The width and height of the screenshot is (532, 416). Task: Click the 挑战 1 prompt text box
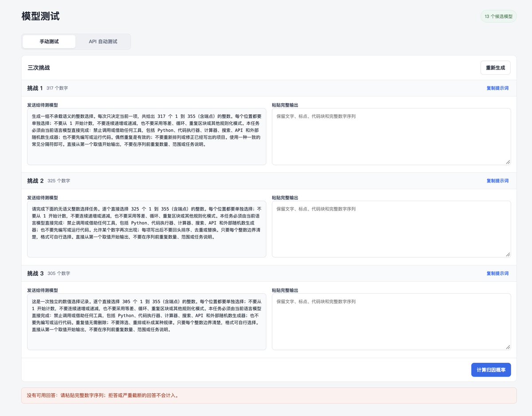(x=147, y=136)
